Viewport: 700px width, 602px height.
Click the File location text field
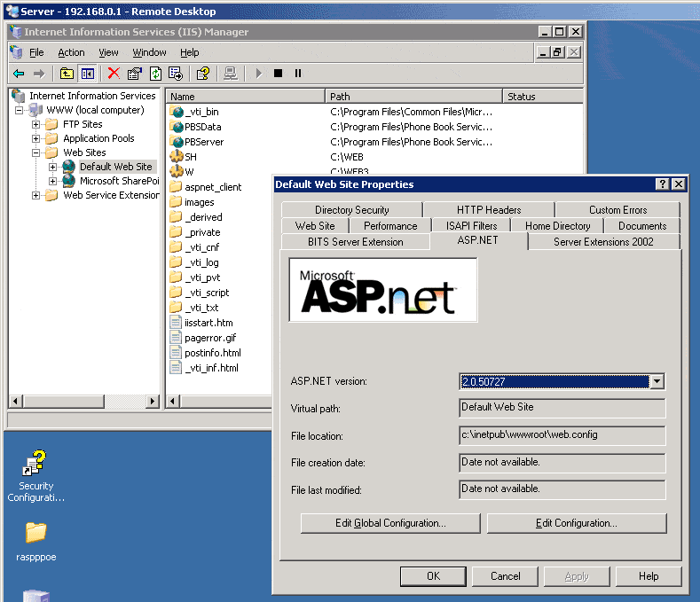click(562, 435)
